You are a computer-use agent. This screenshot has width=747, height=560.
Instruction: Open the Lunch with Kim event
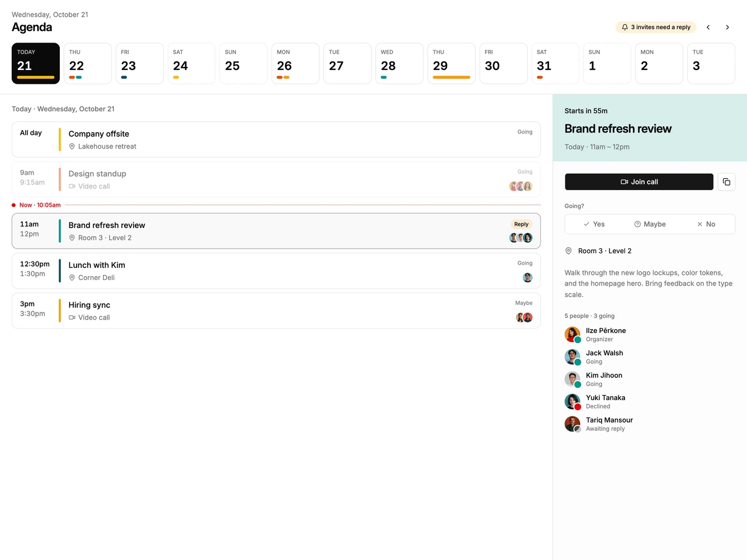pyautogui.click(x=276, y=270)
